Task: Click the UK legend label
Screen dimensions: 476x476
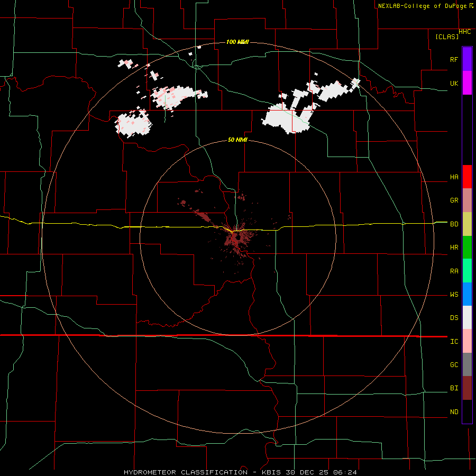Action: (x=454, y=83)
